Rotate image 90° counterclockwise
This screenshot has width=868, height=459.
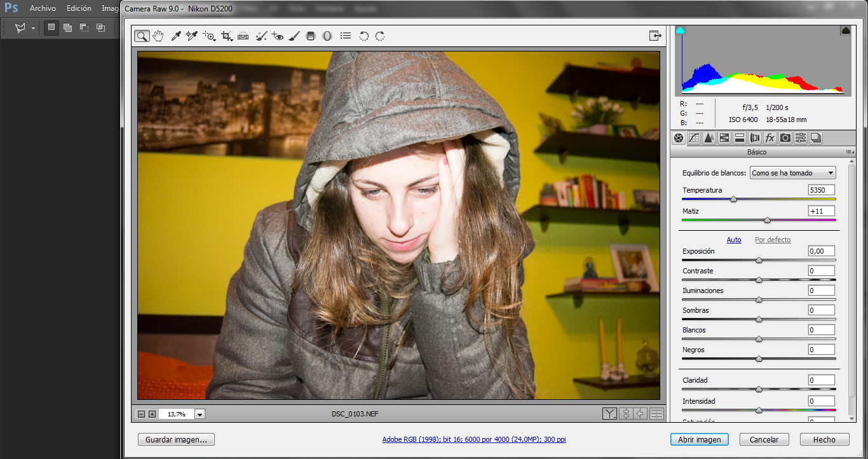363,36
